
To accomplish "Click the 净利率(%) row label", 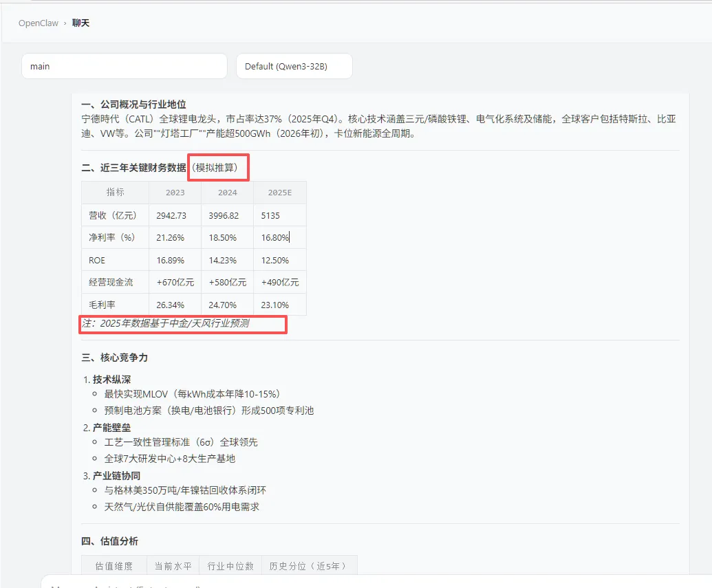I will [x=116, y=237].
